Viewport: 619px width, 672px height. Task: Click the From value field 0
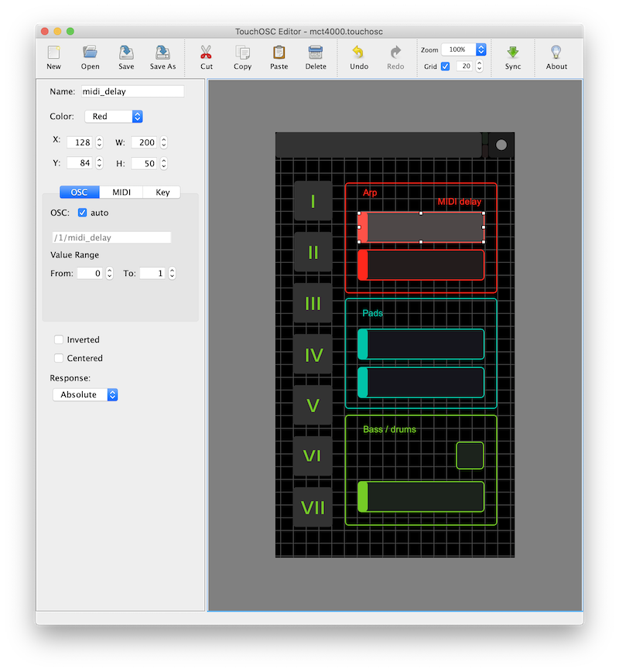pyautogui.click(x=90, y=274)
